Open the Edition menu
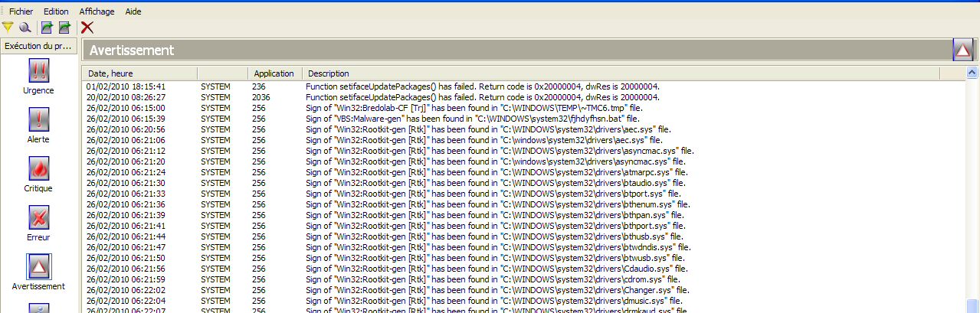 coord(56,11)
